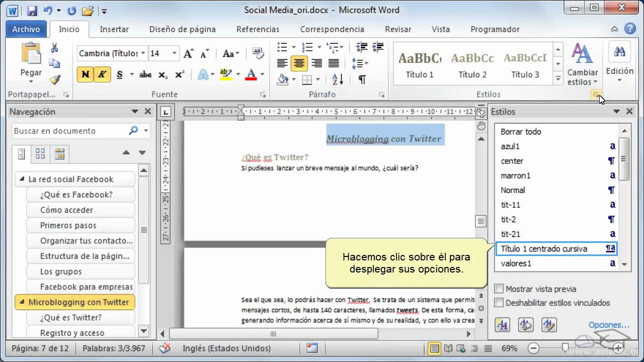This screenshot has width=644, height=362.
Task: Check Deshabilitar estilos vinculados
Action: coord(499,303)
